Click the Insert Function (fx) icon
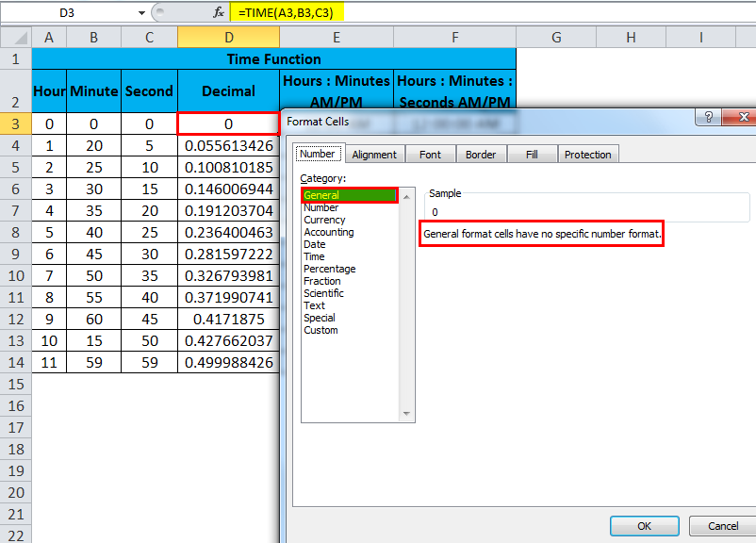Screen dimensions: 756x543 click(219, 12)
